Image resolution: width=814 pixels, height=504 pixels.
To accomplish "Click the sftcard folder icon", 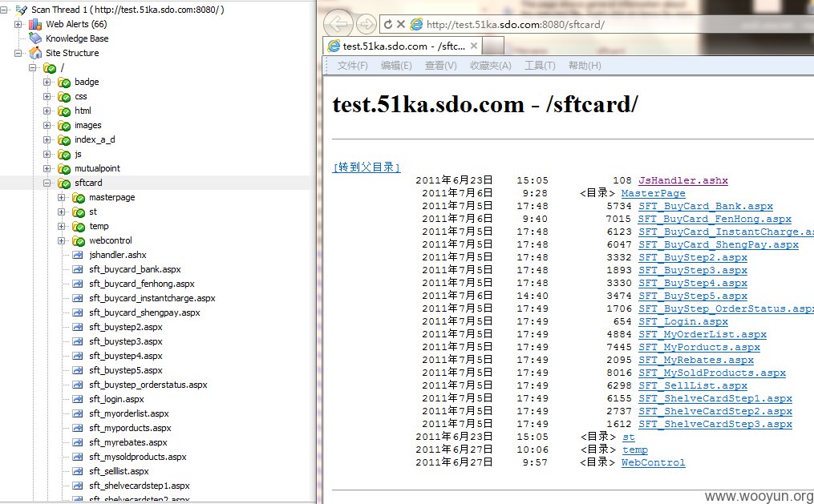I will (64, 183).
